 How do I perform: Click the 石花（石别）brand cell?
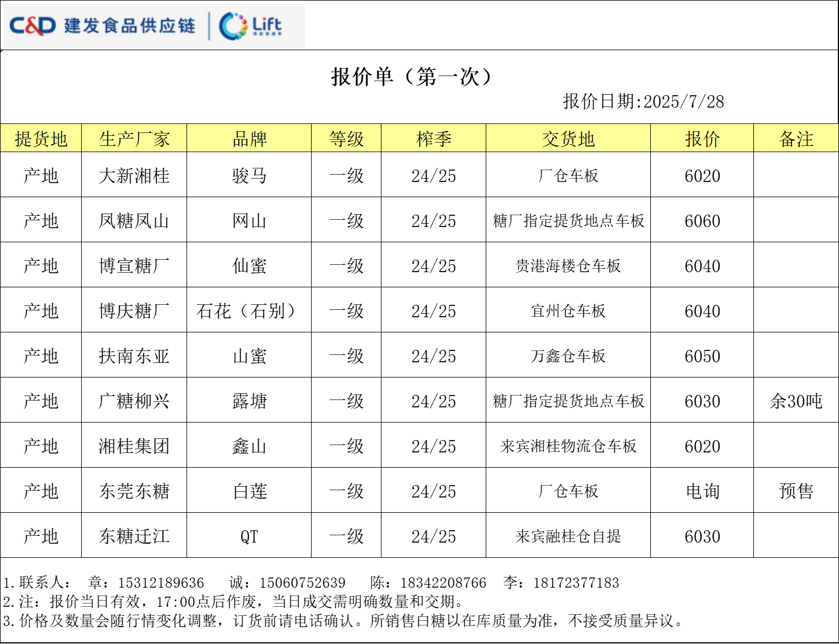(x=249, y=311)
